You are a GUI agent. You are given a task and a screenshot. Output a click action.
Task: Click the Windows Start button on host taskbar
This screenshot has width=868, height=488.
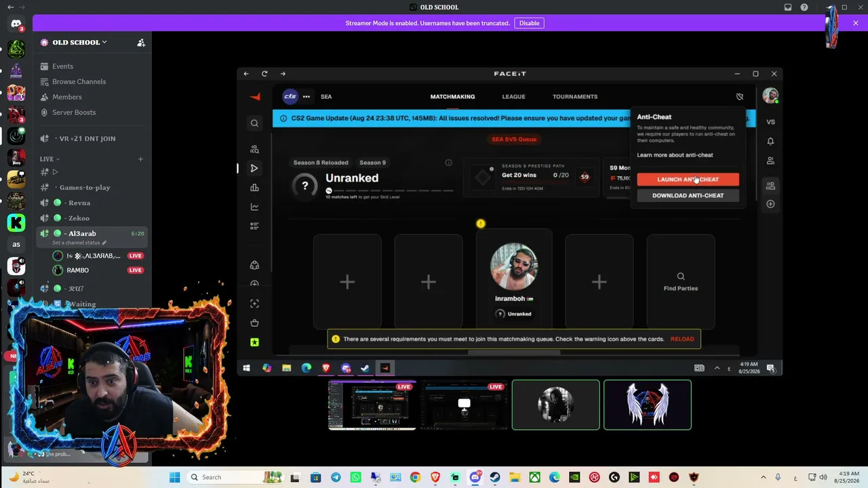(174, 477)
